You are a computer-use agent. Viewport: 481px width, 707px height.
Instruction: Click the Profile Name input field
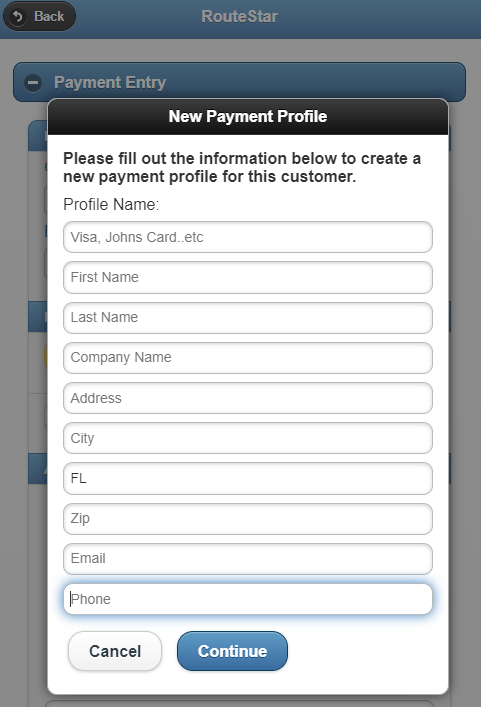click(248, 237)
